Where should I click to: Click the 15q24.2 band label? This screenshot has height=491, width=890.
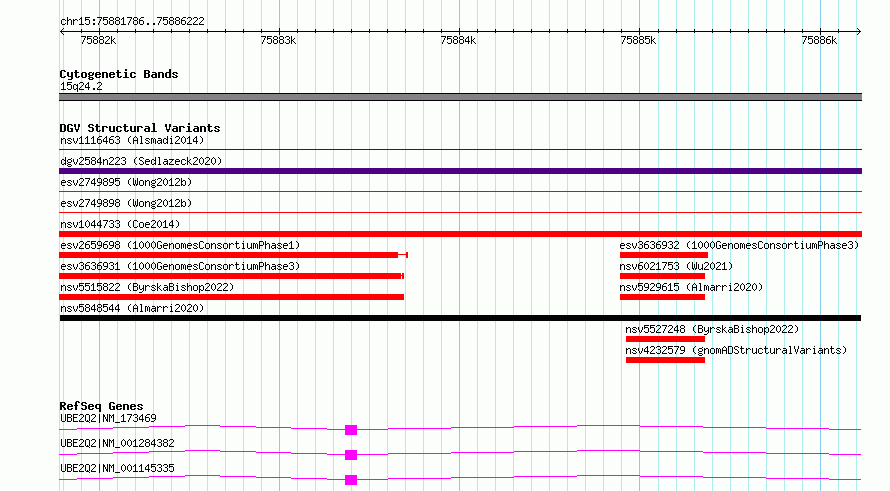click(81, 86)
